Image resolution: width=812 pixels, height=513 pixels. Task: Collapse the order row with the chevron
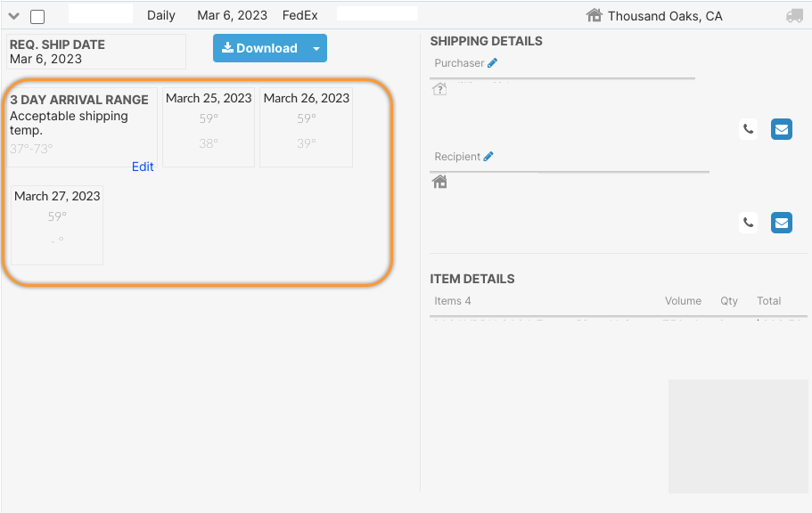(14, 16)
